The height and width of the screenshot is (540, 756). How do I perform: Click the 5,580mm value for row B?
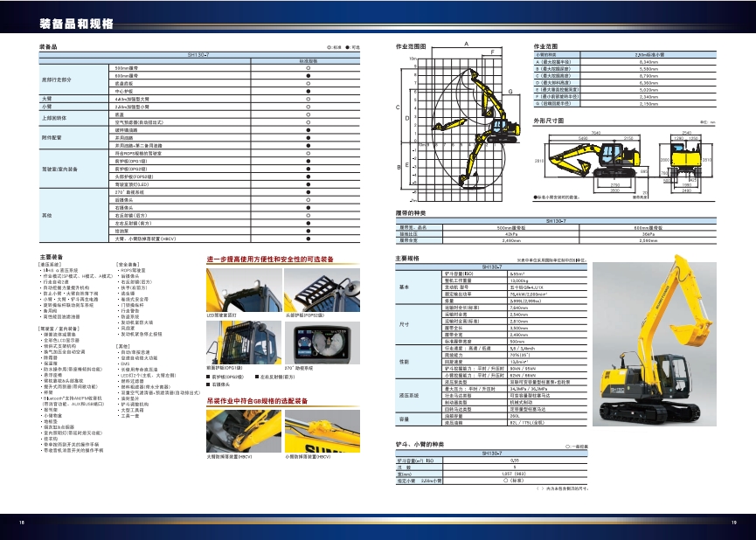coord(648,69)
